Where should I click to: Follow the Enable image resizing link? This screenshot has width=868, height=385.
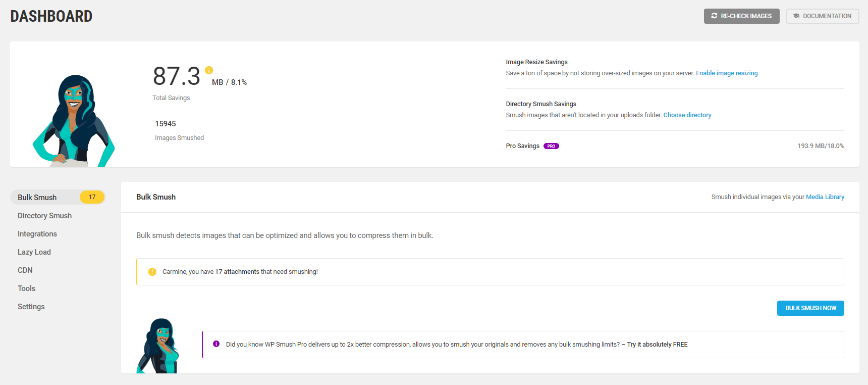727,73
